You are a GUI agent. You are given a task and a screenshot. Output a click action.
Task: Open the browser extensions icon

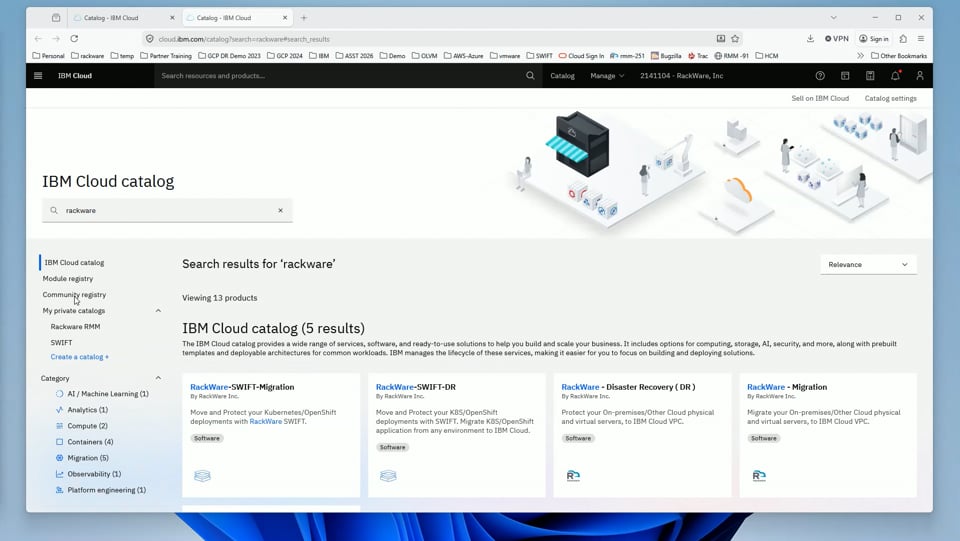(903, 39)
